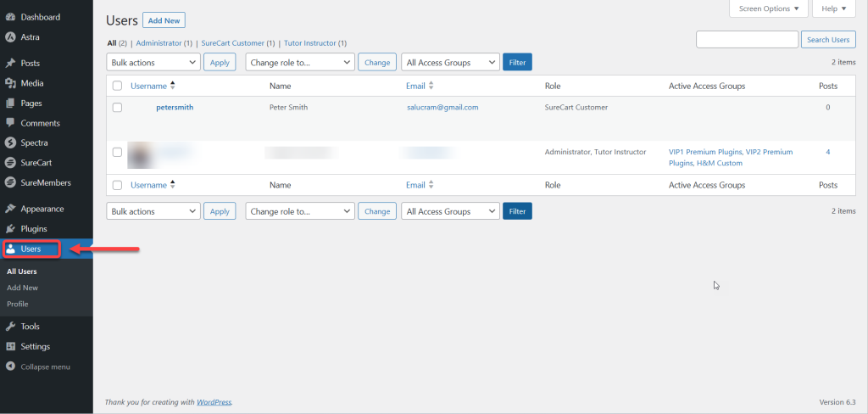
Task: Click the bottom Change button
Action: (377, 211)
